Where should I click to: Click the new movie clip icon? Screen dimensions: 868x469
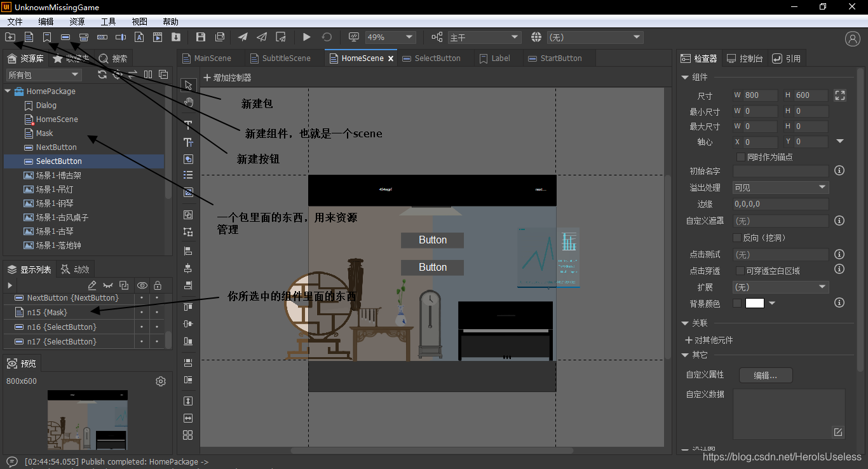pyautogui.click(x=158, y=37)
